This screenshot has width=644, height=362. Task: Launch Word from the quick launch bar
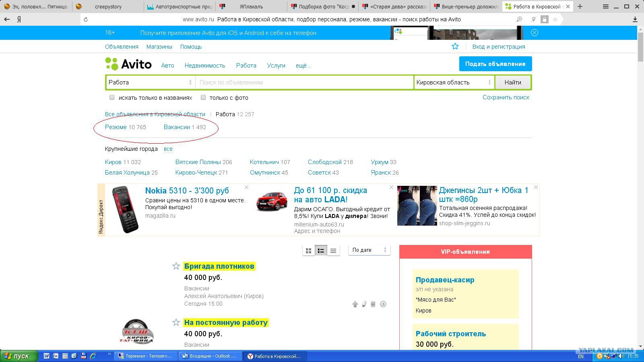tap(46, 356)
